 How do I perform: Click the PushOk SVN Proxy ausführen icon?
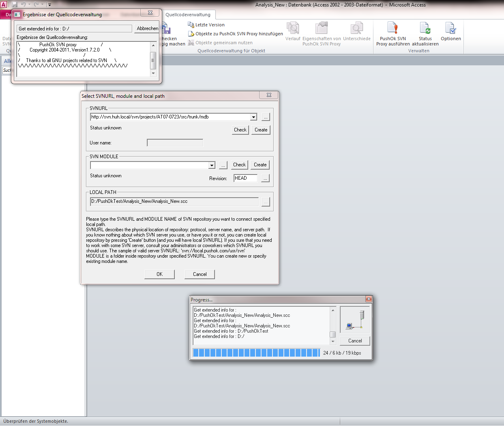point(392,29)
